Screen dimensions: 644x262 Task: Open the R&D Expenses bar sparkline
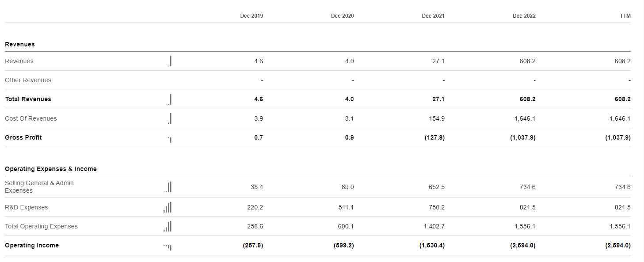(167, 207)
